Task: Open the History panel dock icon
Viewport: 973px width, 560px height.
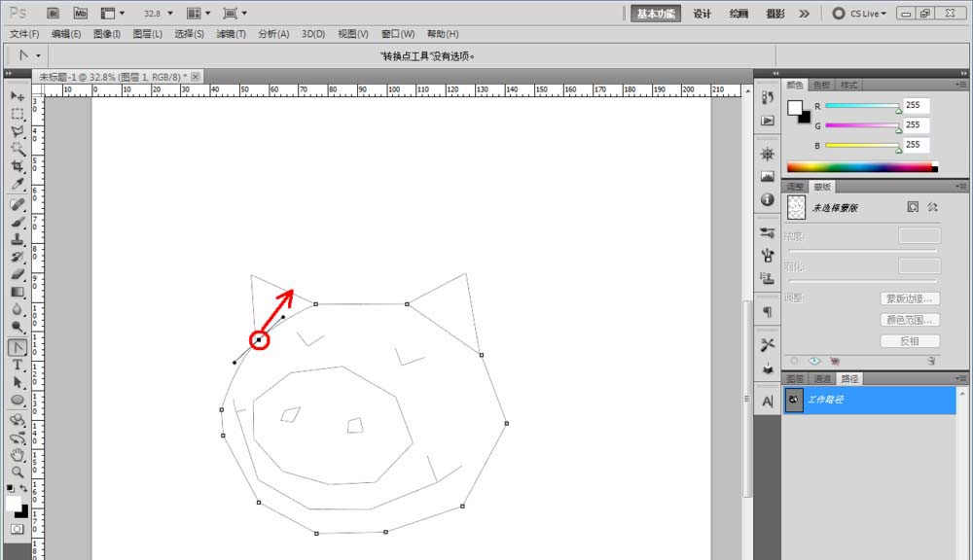Action: click(768, 98)
